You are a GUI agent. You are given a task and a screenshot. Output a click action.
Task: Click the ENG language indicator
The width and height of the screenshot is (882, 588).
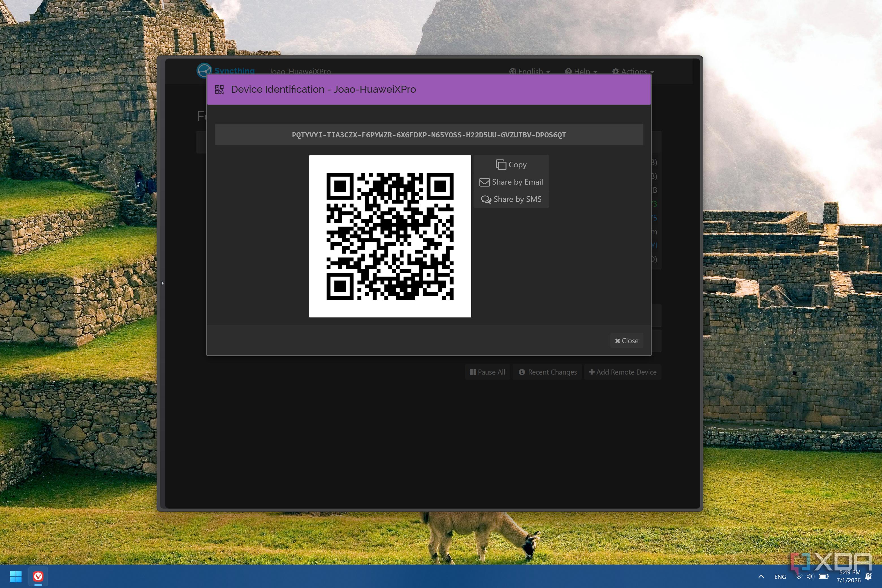click(x=780, y=577)
